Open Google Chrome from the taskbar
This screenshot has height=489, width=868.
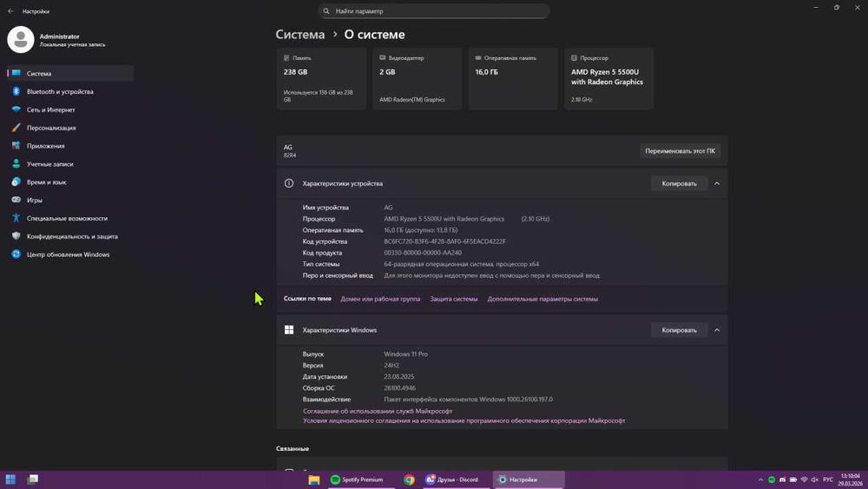(409, 479)
